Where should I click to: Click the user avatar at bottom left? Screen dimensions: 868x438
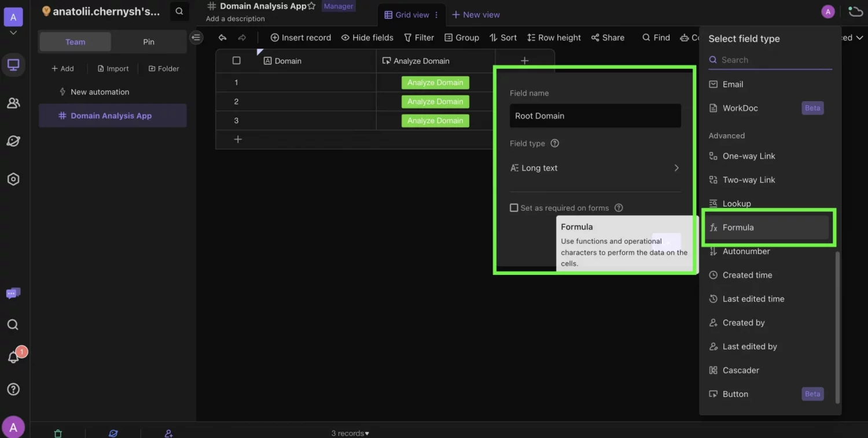[13, 428]
